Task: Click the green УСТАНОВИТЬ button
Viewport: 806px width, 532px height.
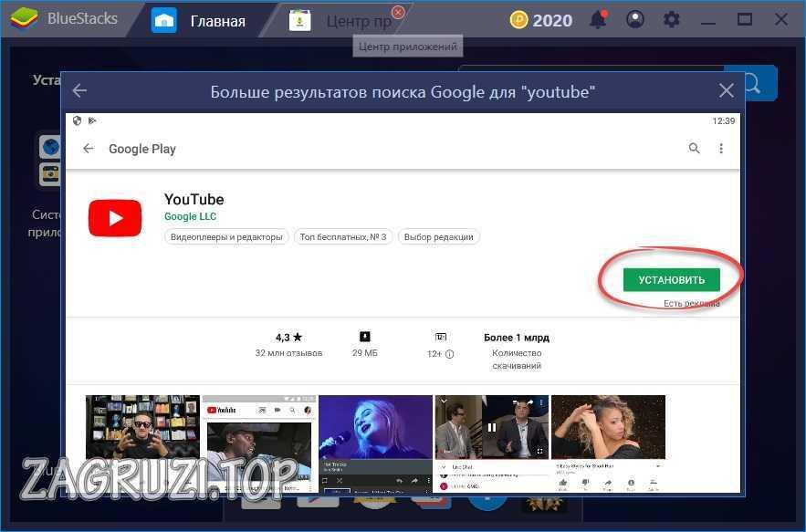Action: pyautogui.click(x=671, y=279)
